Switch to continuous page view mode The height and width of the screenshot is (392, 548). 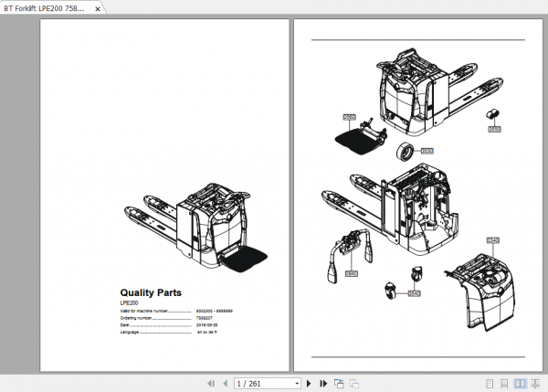coord(504,384)
